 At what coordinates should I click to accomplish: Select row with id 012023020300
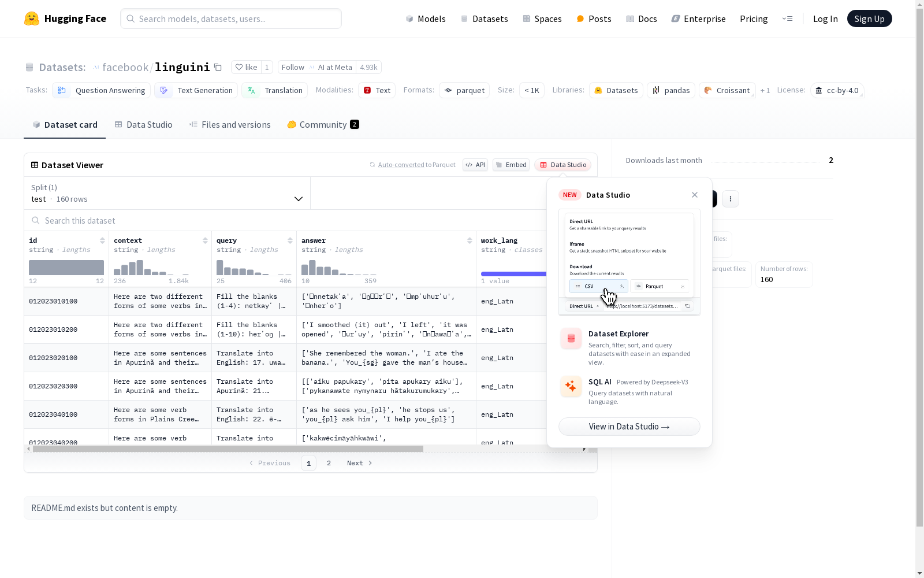[x=285, y=386]
